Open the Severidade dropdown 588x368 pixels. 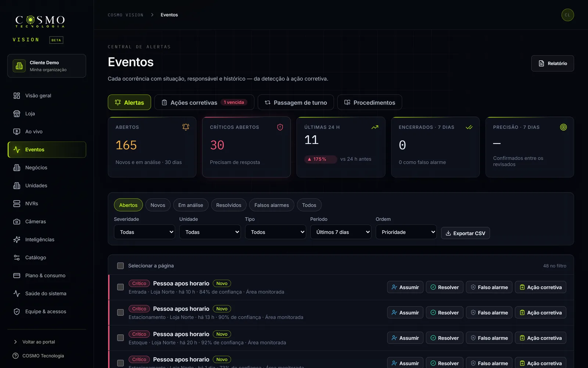pos(144,232)
